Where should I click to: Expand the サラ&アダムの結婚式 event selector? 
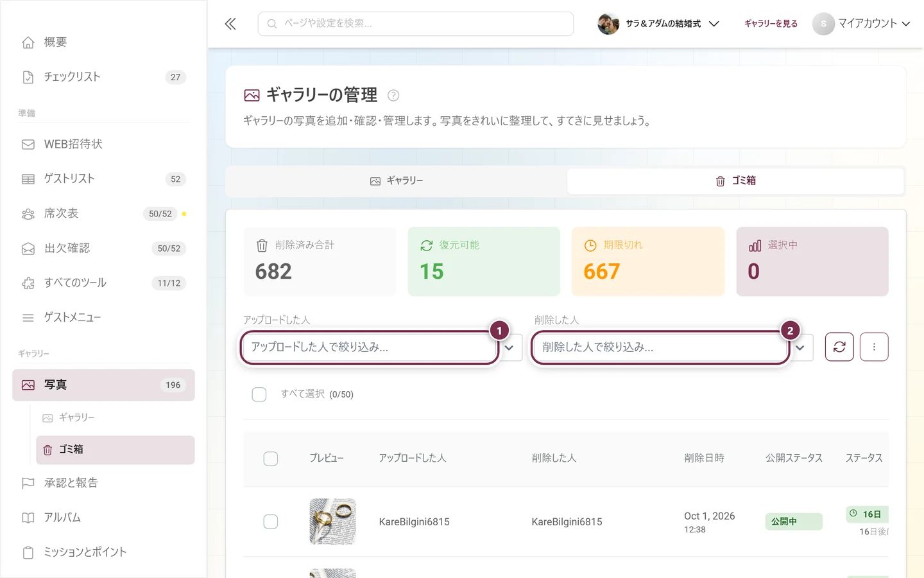(x=658, y=24)
